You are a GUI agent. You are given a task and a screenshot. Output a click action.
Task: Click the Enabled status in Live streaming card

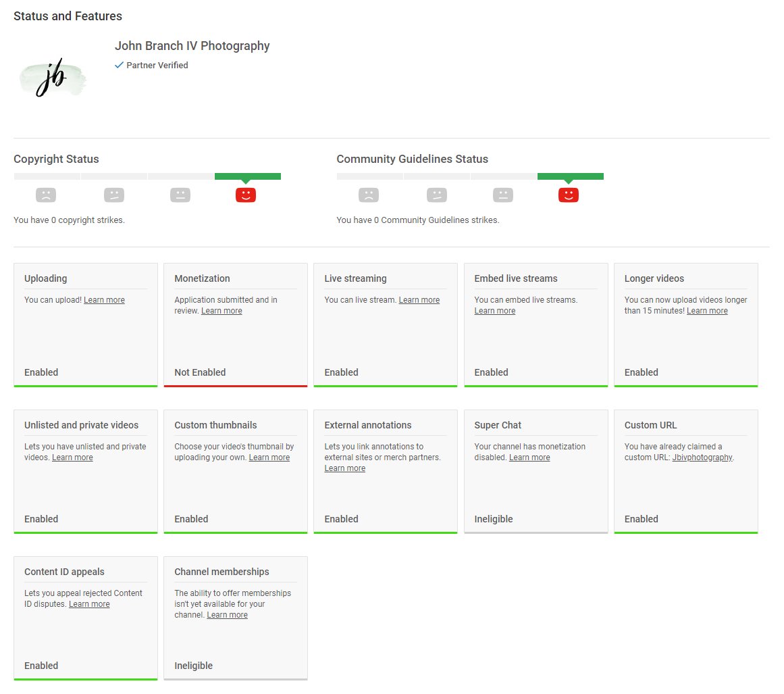click(x=341, y=372)
